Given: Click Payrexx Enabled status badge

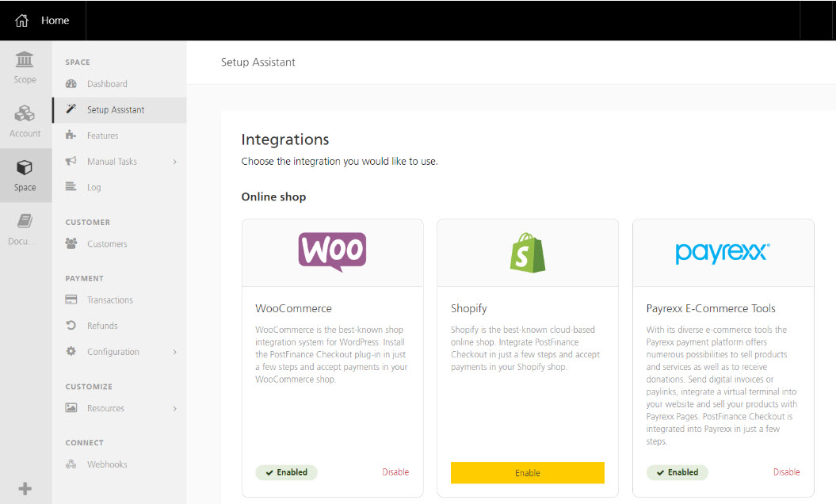Looking at the screenshot, I should tap(677, 472).
